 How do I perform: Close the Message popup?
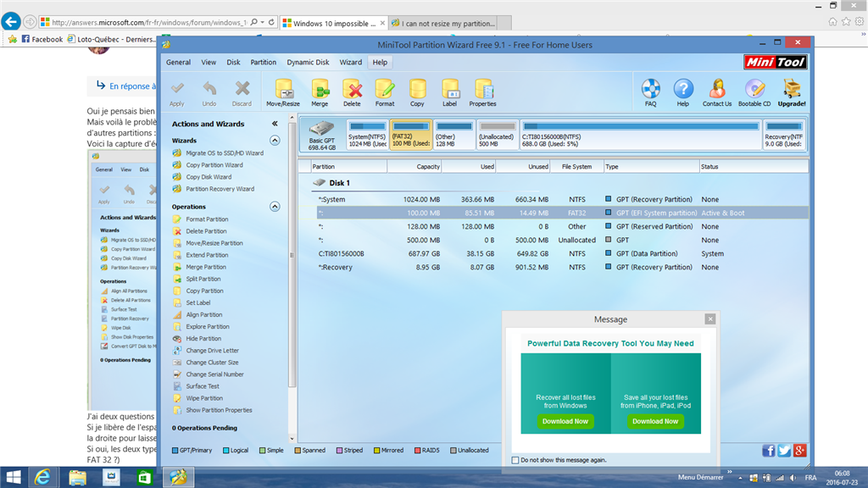710,319
